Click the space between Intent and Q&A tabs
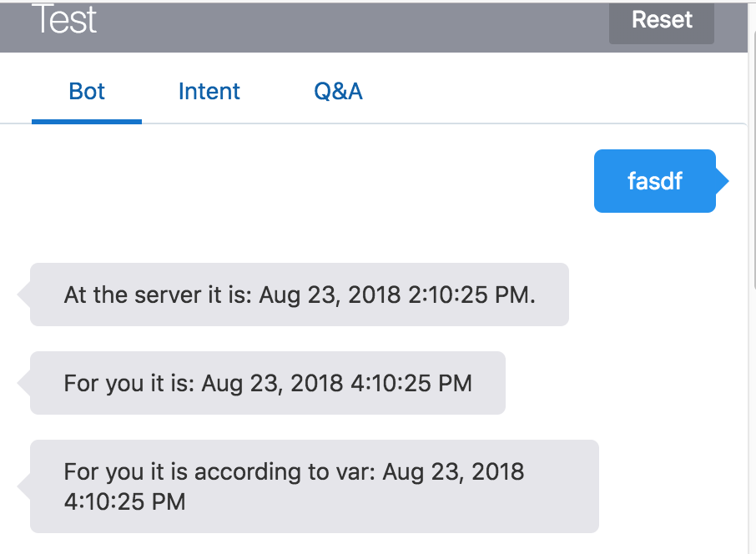The height and width of the screenshot is (554, 756). point(275,91)
